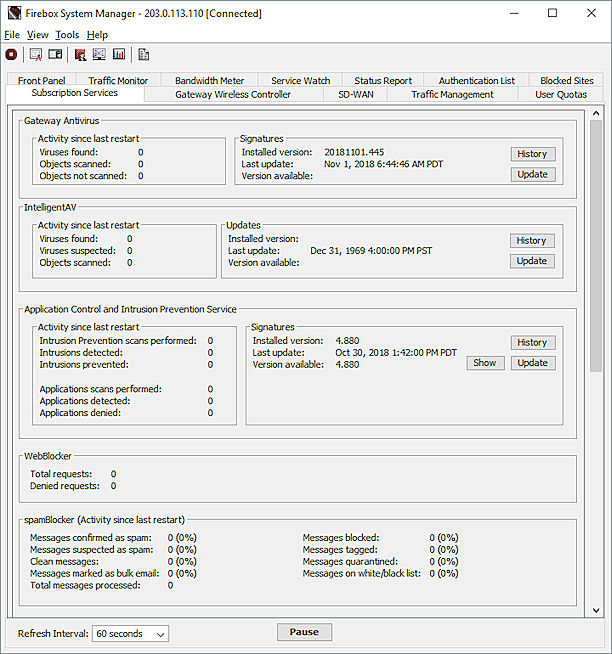
Task: Open the Gateway Wireless Controller tab
Action: (x=233, y=94)
